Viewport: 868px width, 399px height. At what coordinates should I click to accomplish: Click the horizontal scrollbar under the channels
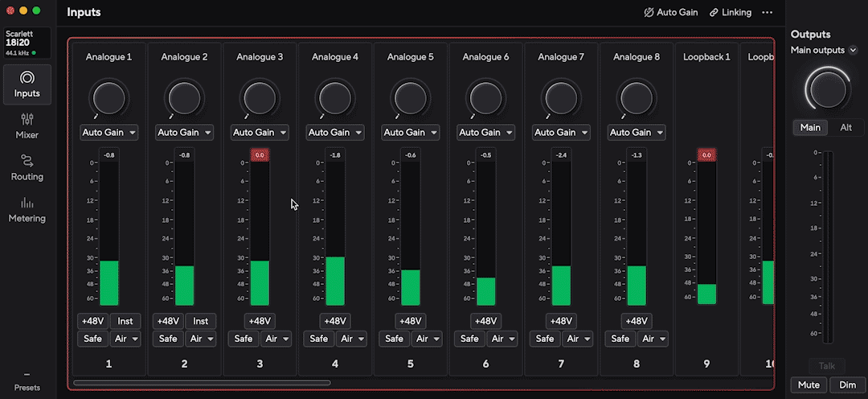(202, 382)
